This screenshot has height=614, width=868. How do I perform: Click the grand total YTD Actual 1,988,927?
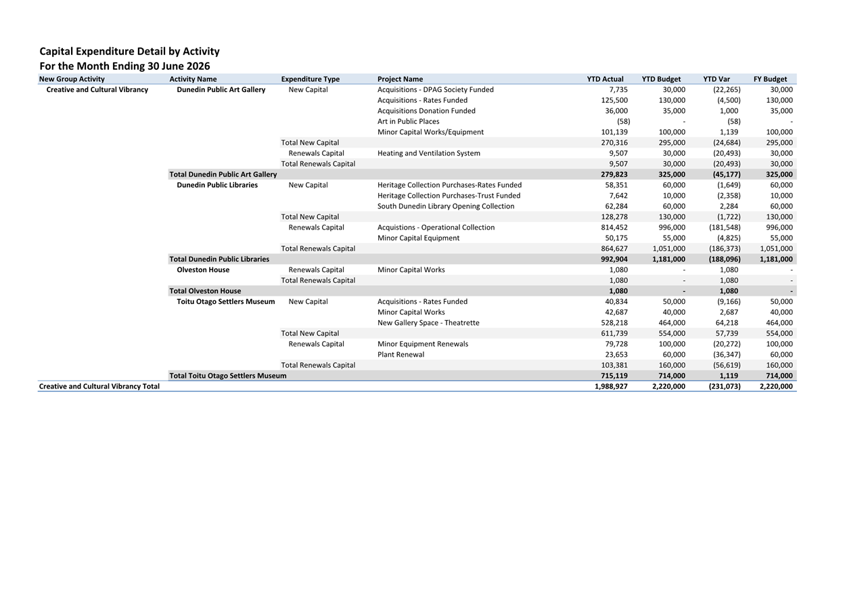pos(611,387)
